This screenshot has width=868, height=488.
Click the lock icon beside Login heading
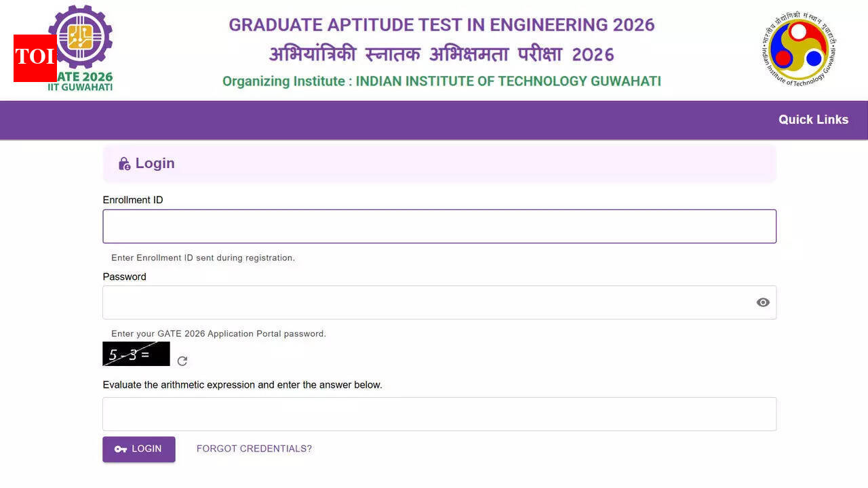click(123, 163)
